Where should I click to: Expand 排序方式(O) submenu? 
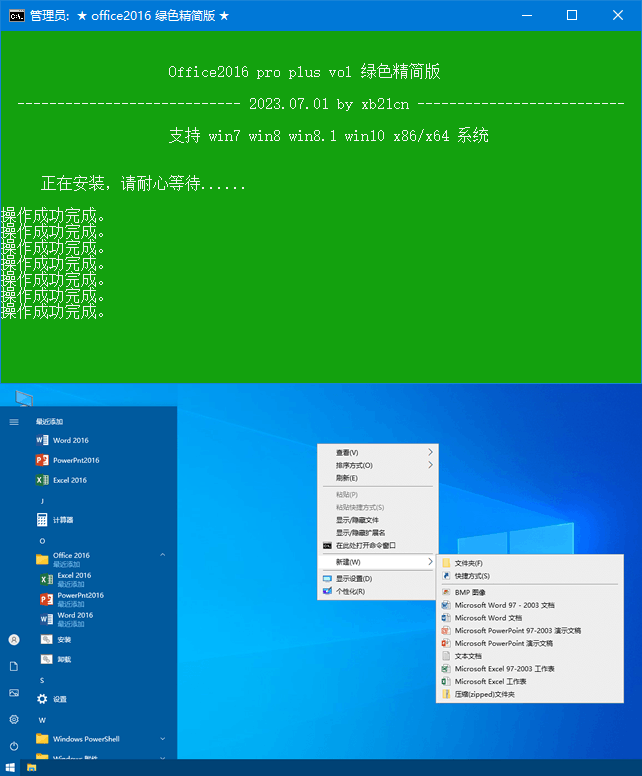(x=378, y=465)
